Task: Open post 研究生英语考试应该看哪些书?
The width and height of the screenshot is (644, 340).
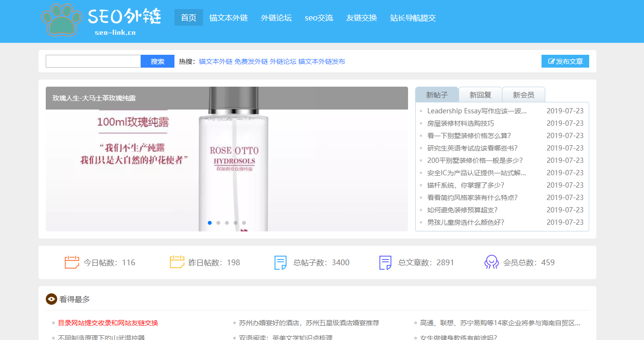Action: 472,148
